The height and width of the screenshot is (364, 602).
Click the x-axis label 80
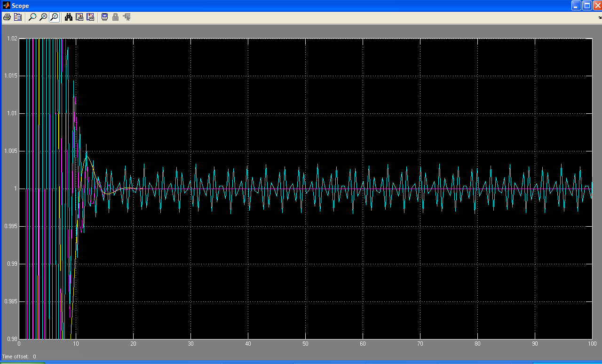(477, 344)
